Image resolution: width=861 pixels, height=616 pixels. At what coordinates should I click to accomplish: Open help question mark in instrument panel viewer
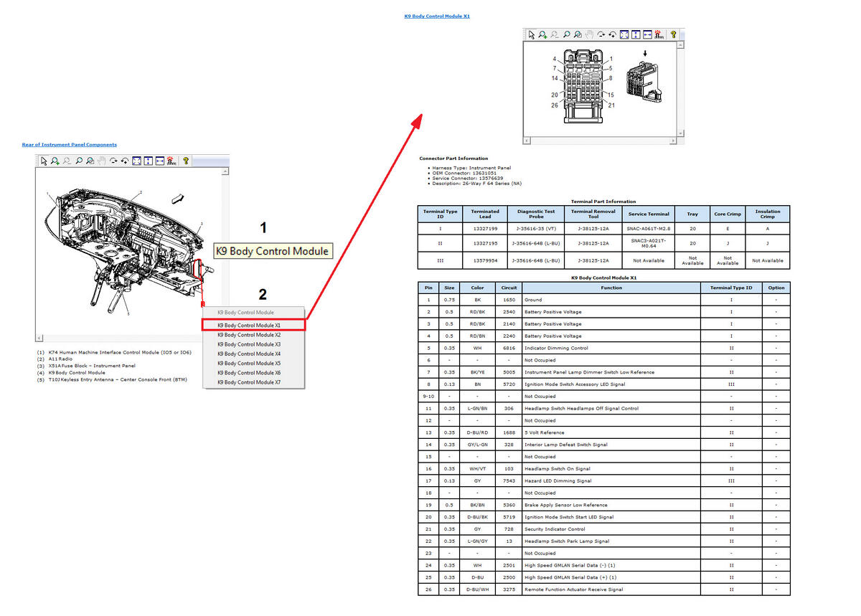(186, 161)
